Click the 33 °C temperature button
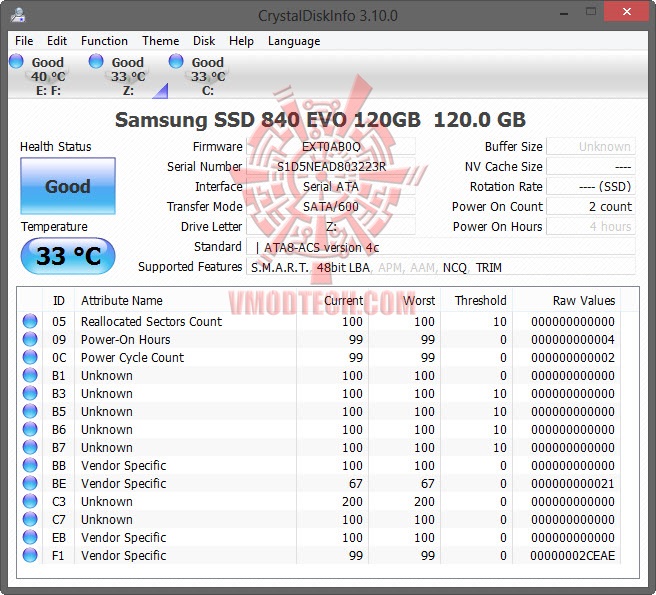656x595 pixels. [68, 256]
